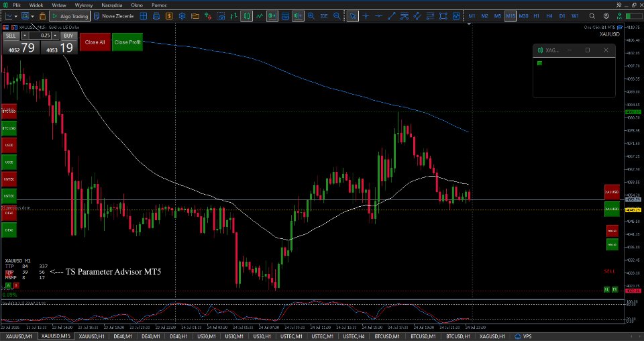644x341 pixels.
Task: Switch to the XAGUSD,H1 chart tab
Action: pyautogui.click(x=492, y=336)
